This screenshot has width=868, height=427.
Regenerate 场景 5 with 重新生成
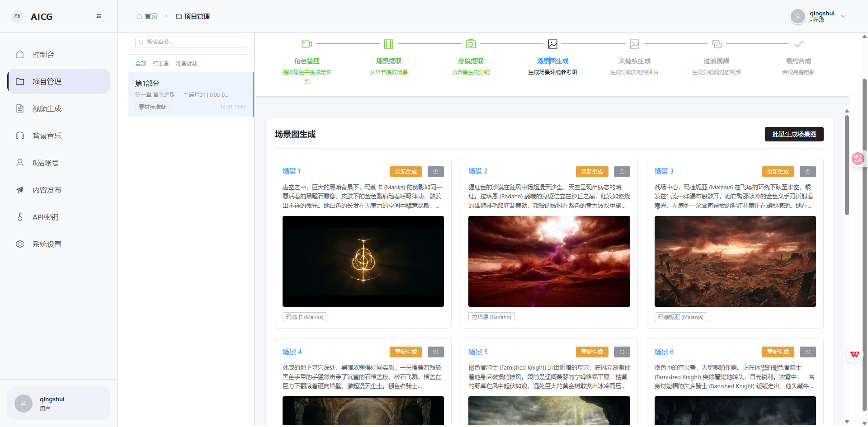click(x=592, y=352)
